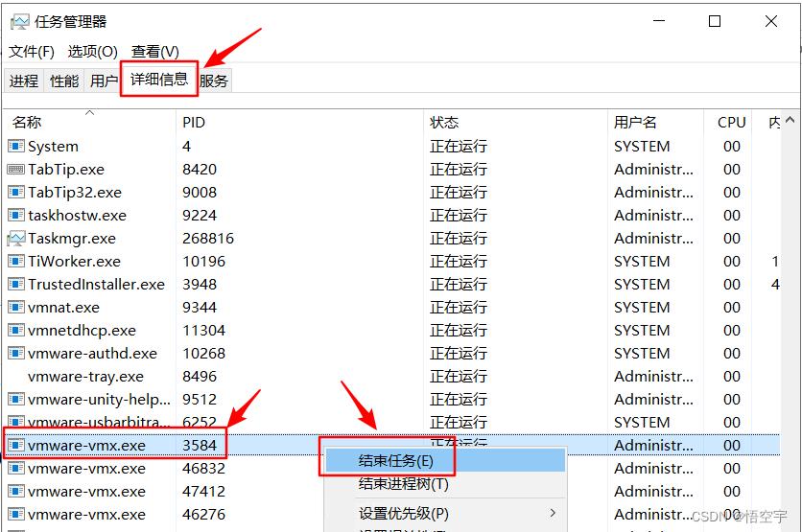Click icon of vmware-vmx.exe PID 47412

pos(16,491)
